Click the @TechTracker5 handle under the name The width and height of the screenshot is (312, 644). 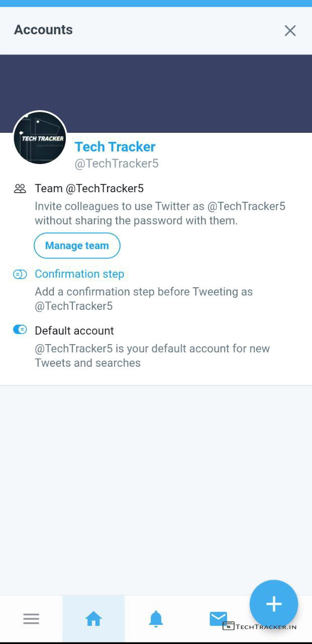coord(117,164)
